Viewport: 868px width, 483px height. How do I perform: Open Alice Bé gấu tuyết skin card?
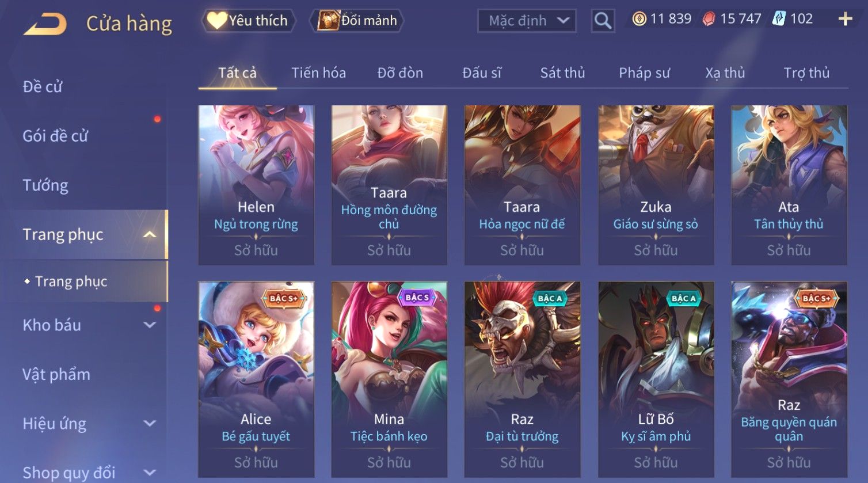[256, 380]
